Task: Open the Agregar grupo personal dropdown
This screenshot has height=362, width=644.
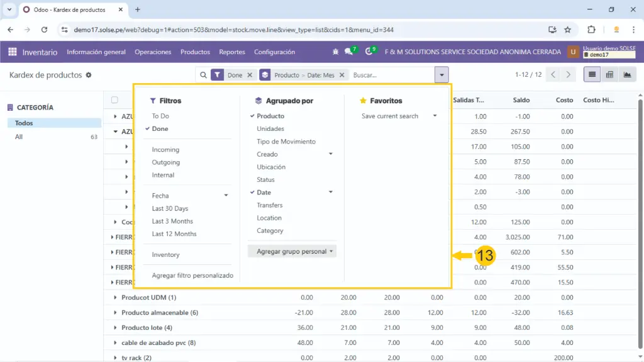Action: click(x=292, y=251)
